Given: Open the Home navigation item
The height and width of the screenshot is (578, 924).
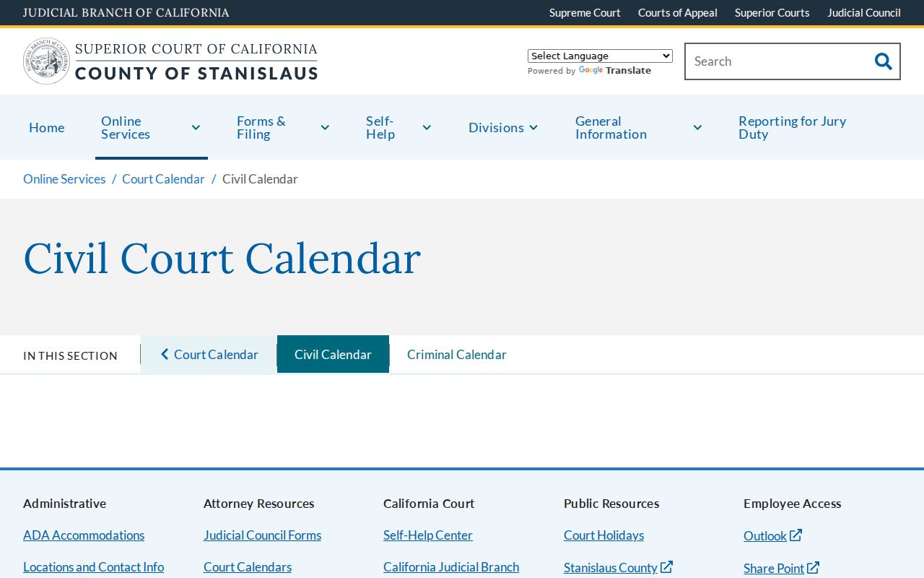Looking at the screenshot, I should pos(47,127).
